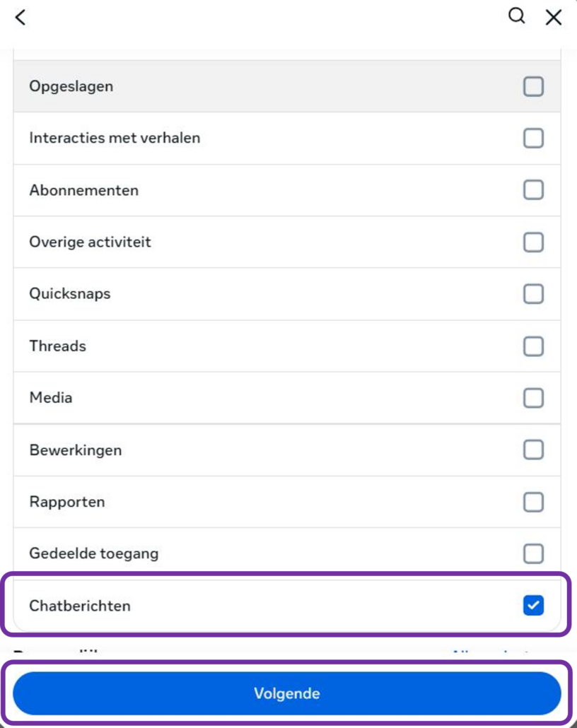Enable the Interacties met verhalen checkbox
The height and width of the screenshot is (728, 577).
[533, 139]
